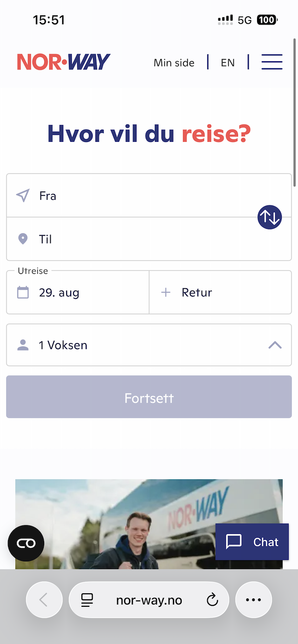Open the hamburger menu icon
This screenshot has height=644, width=298.
coord(272,62)
